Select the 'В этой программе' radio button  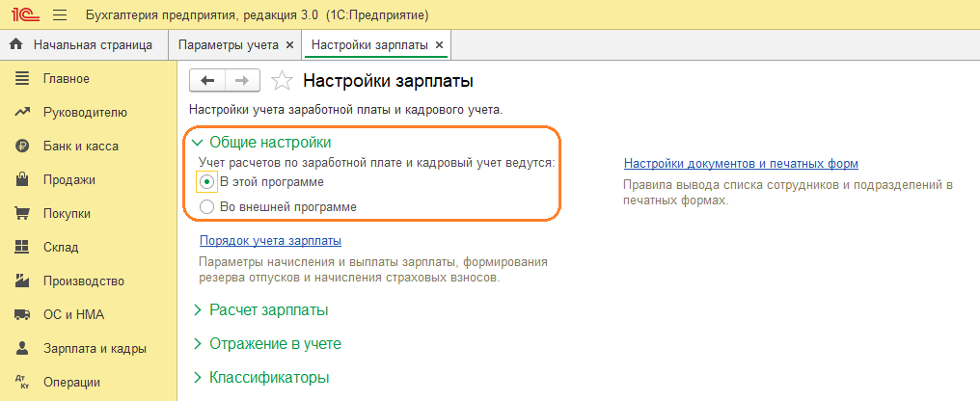205,181
